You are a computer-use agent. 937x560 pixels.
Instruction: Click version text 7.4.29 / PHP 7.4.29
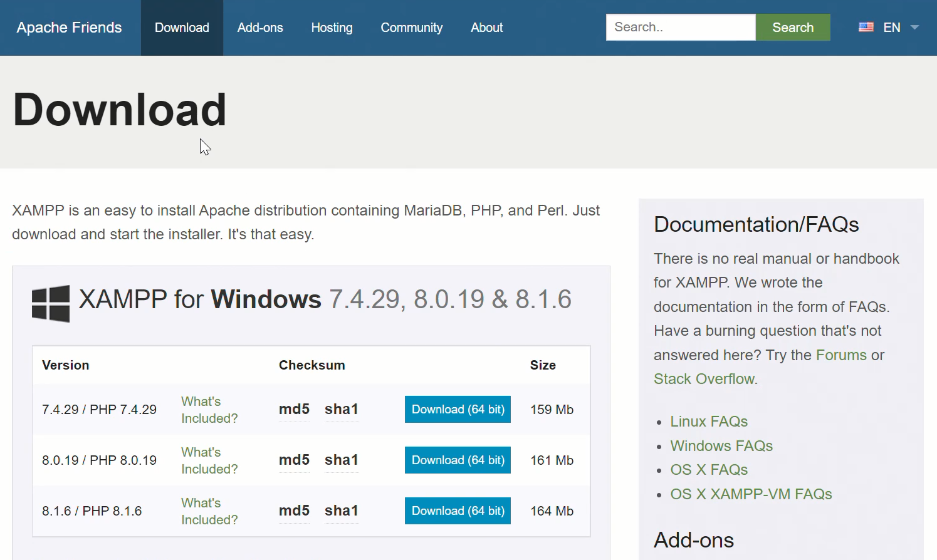pyautogui.click(x=99, y=410)
